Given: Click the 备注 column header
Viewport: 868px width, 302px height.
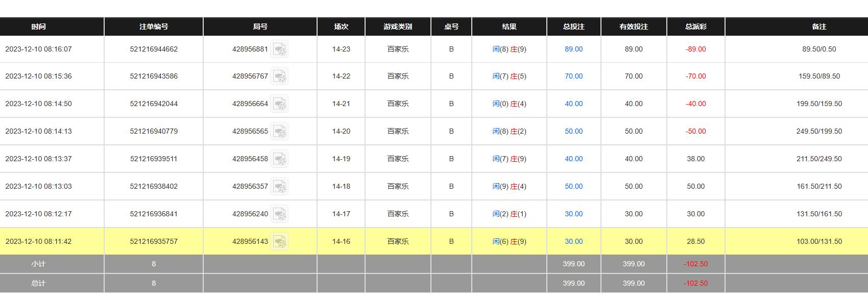Looking at the screenshot, I should point(818,27).
